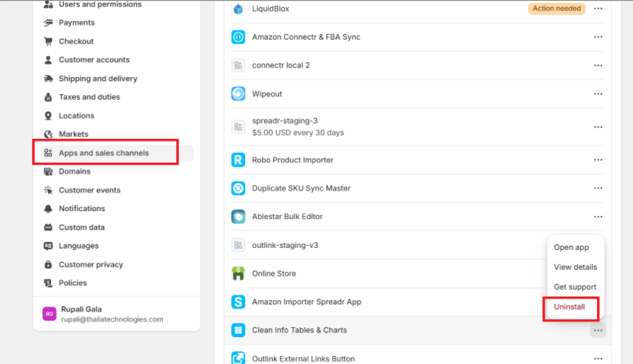Open the Wipeout app name link
This screenshot has width=633, height=364.
(267, 93)
